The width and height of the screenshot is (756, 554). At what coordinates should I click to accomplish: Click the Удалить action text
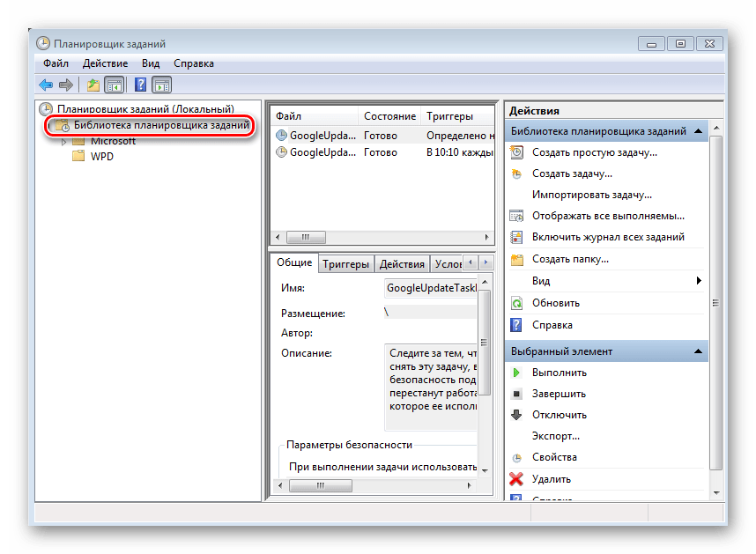pyautogui.click(x=551, y=479)
